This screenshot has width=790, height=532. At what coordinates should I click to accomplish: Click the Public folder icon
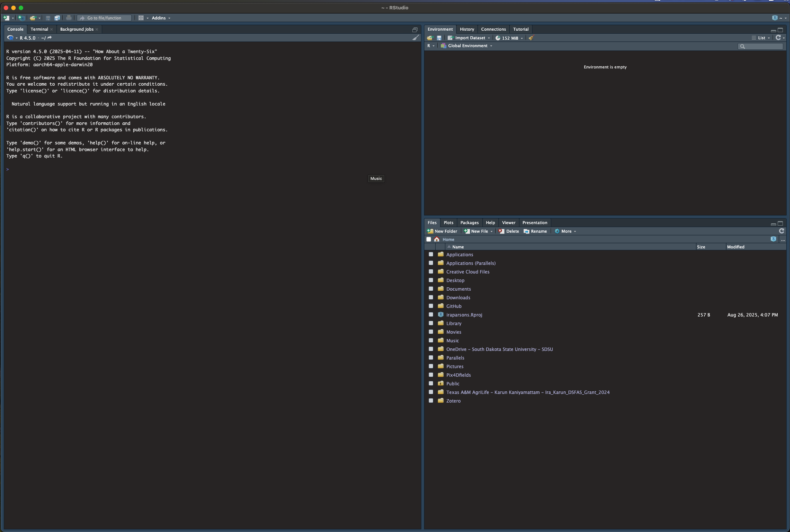point(441,383)
